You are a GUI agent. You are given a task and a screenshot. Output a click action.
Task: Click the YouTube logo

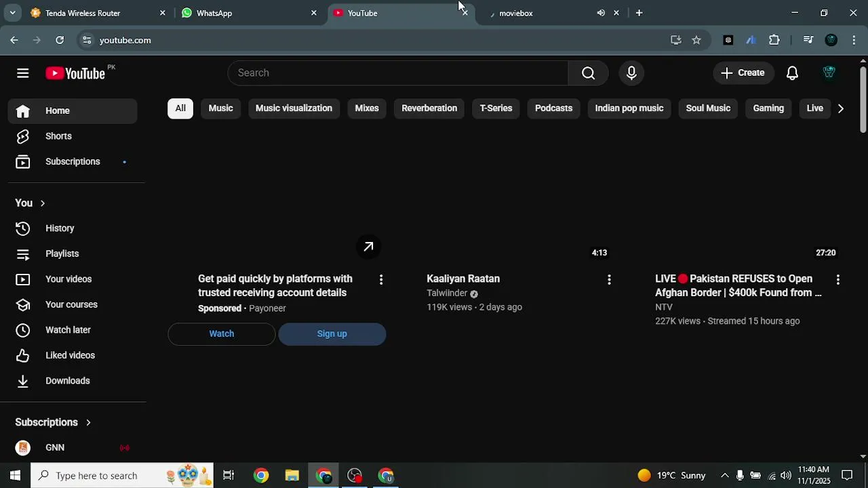[x=75, y=73]
